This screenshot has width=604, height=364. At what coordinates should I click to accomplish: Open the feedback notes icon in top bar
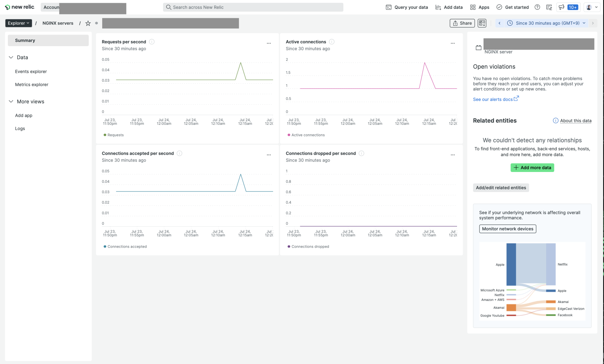click(549, 7)
